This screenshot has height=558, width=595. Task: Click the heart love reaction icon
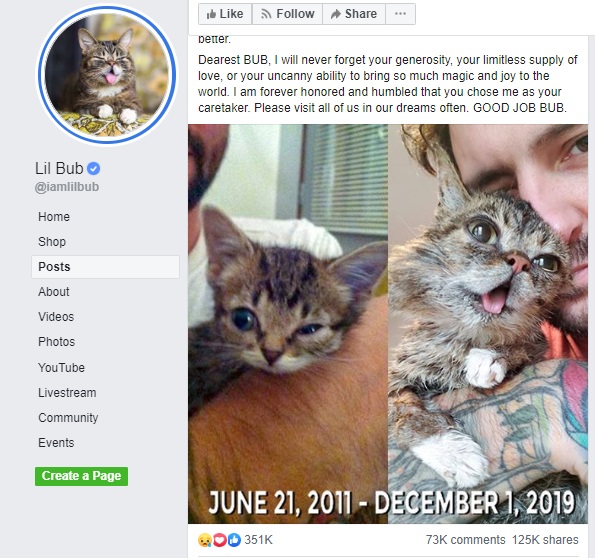pyautogui.click(x=220, y=540)
